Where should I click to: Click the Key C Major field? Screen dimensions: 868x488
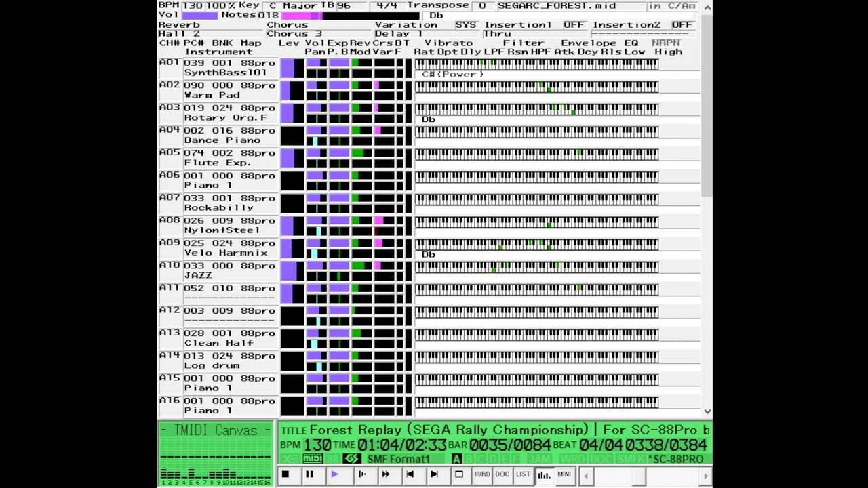[x=297, y=5]
